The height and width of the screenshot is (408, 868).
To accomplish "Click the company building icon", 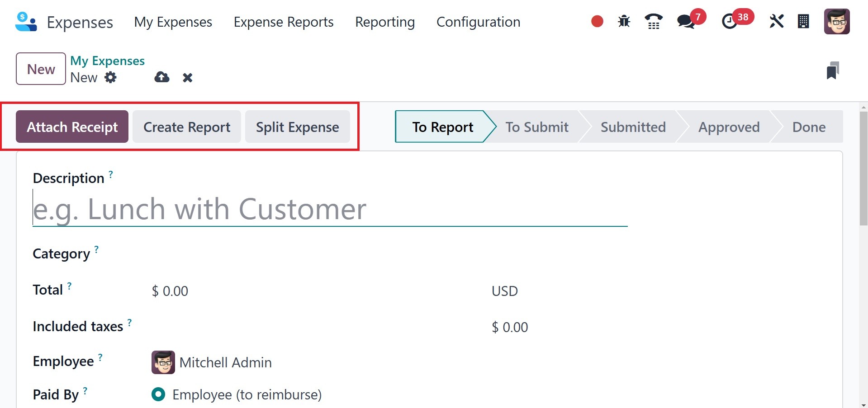I will point(803,21).
